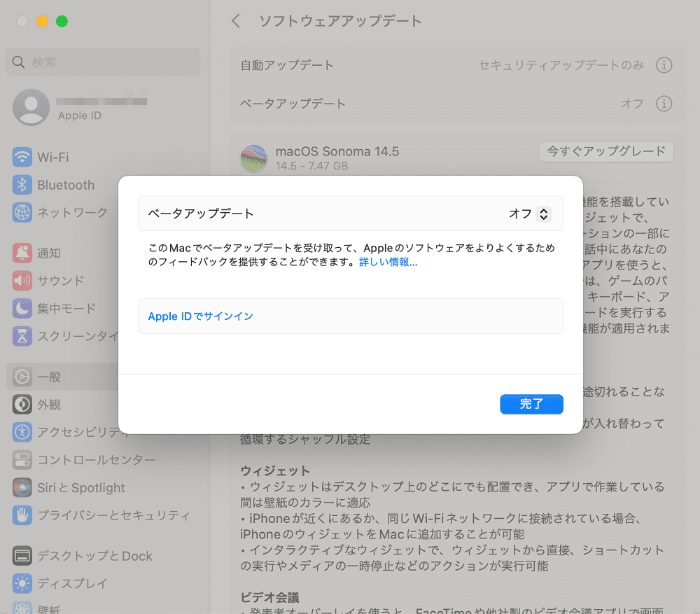Click the yellow minimize window button
Viewport: 700px width, 614px height.
tap(42, 21)
